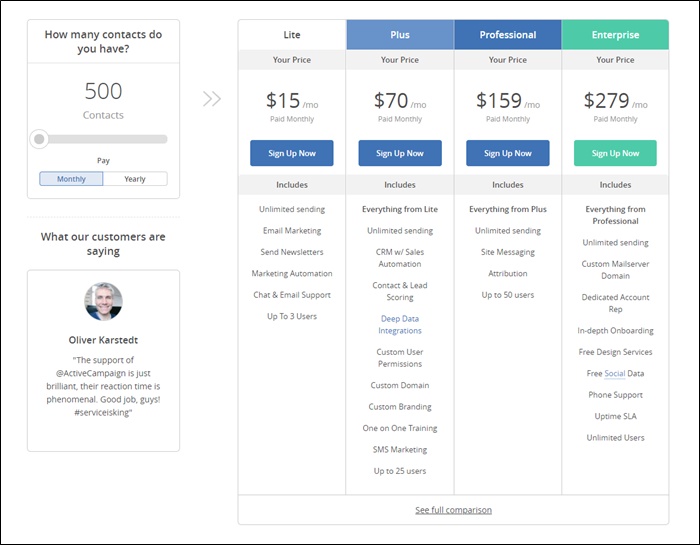Click Dedicated Account Rep feature
Image resolution: width=700 pixels, height=545 pixels.
click(x=615, y=303)
